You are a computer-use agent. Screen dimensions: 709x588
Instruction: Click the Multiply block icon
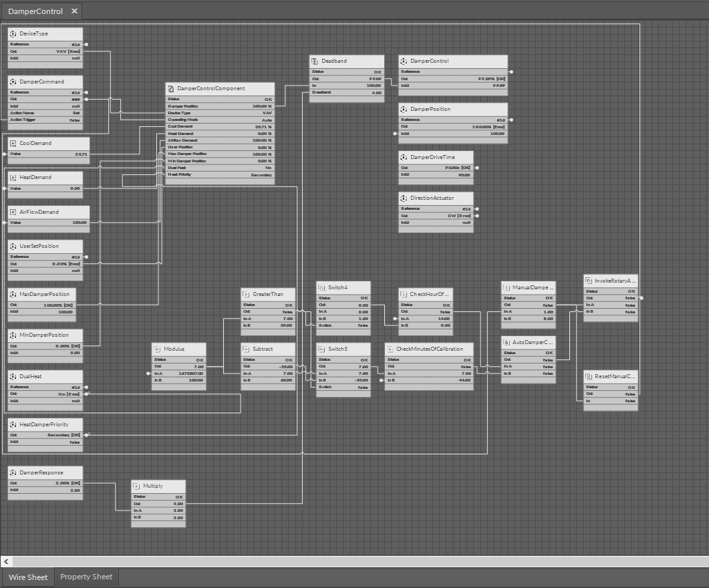136,486
